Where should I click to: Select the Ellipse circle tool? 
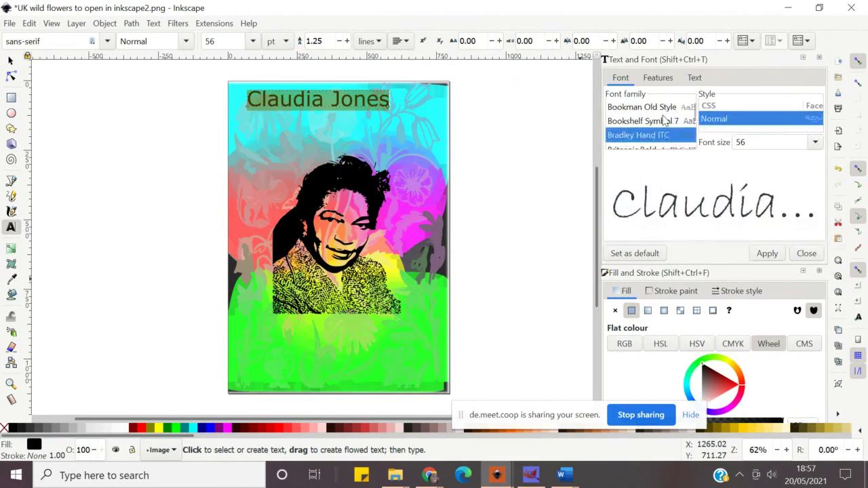tap(11, 113)
